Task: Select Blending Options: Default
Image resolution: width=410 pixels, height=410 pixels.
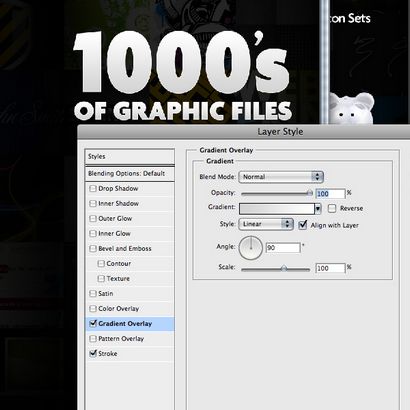Action: [130, 174]
